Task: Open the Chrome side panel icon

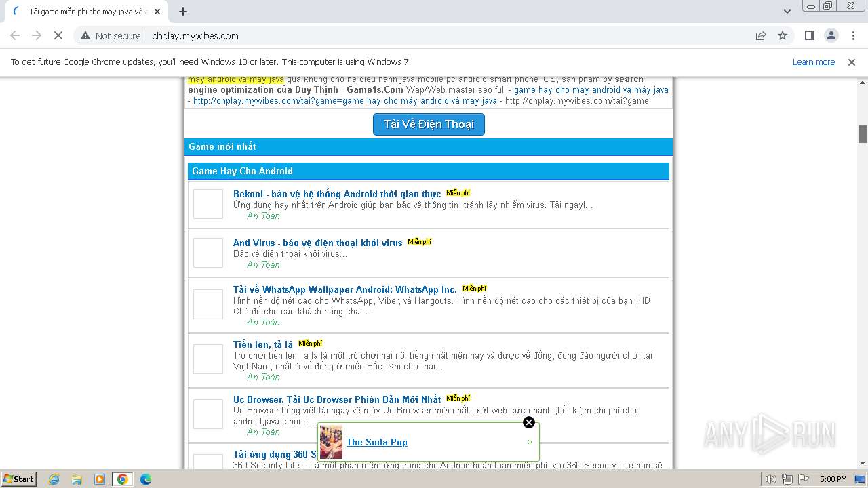Action: coord(809,36)
